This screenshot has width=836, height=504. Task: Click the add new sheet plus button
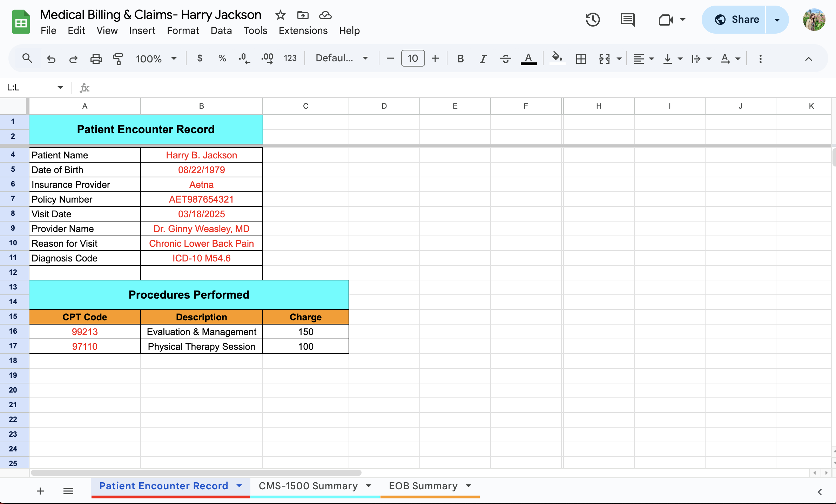click(x=40, y=491)
